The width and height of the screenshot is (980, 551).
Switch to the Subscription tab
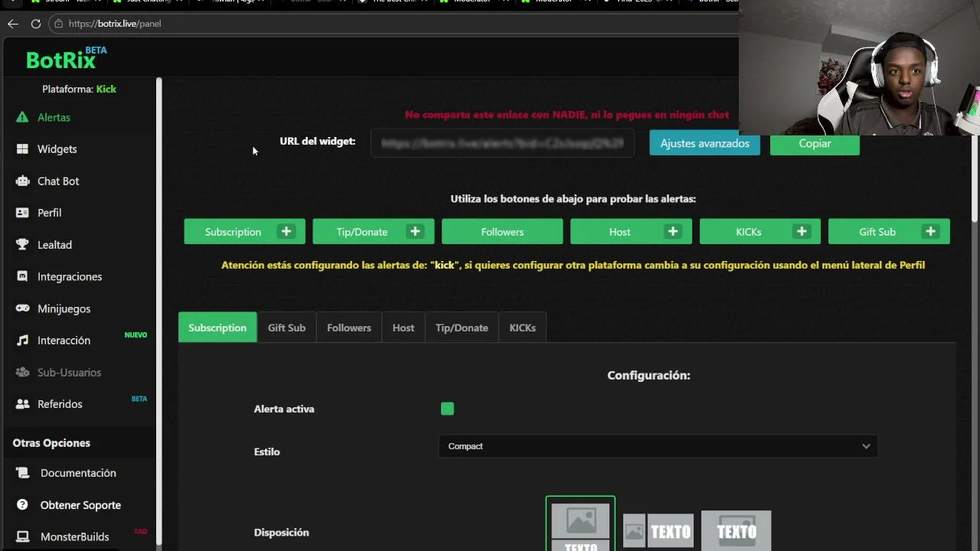click(217, 328)
